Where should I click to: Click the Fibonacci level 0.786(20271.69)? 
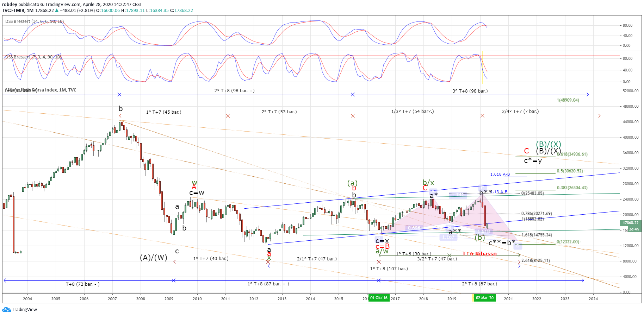(x=537, y=214)
